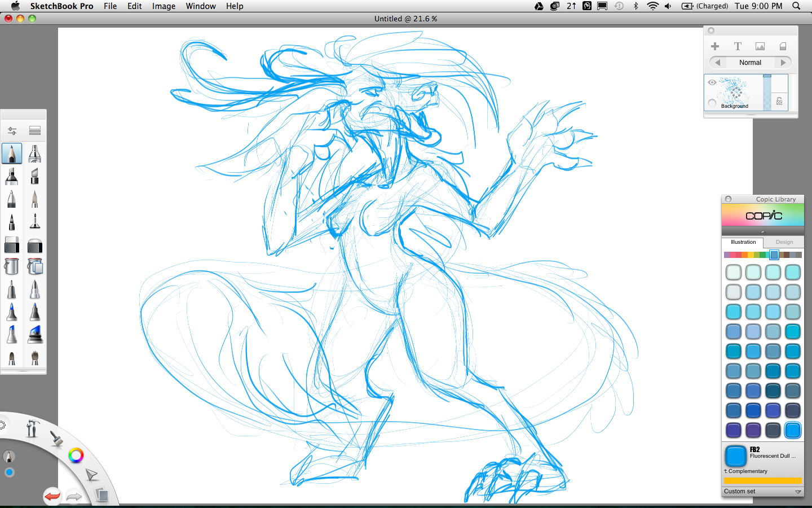Collapse the Copic banner triangle
Viewport: 812px width, 508px height.
(763, 231)
